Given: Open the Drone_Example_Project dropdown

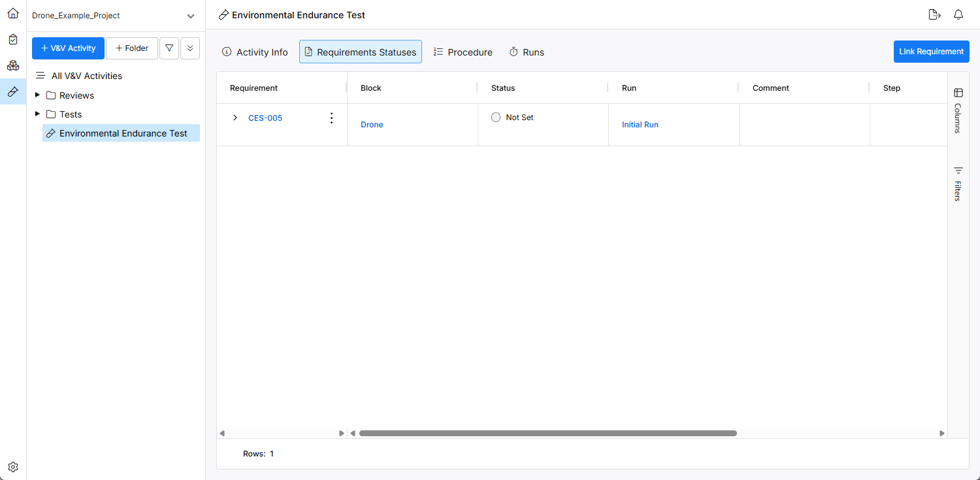Looking at the screenshot, I should click(x=190, y=16).
